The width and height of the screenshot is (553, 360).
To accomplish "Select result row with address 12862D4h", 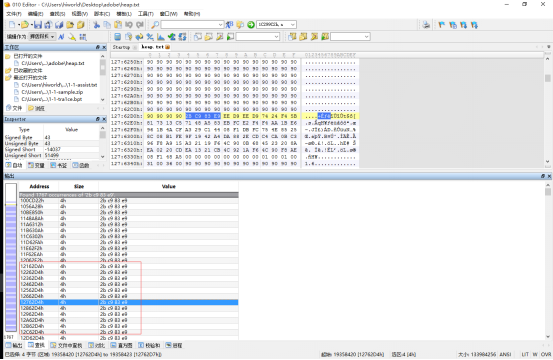I will tap(129, 308).
